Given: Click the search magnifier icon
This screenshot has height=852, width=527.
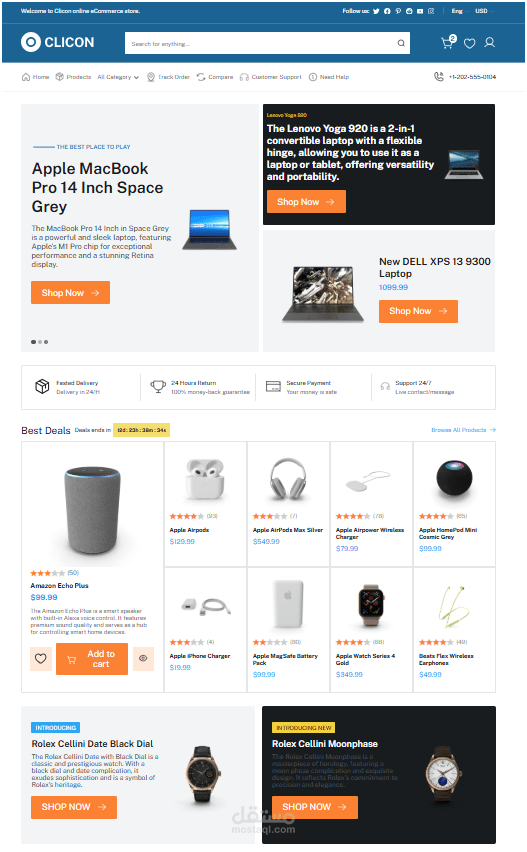Looking at the screenshot, I should [x=401, y=43].
